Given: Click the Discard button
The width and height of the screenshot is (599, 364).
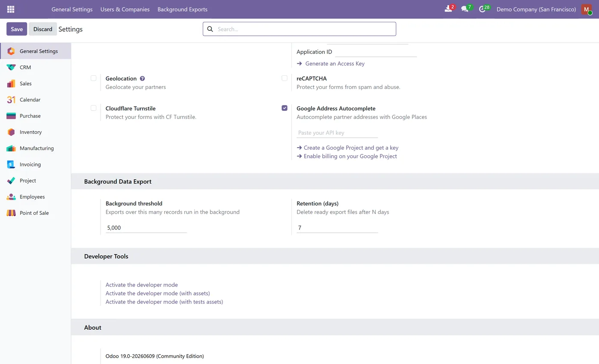Looking at the screenshot, I should (43, 29).
